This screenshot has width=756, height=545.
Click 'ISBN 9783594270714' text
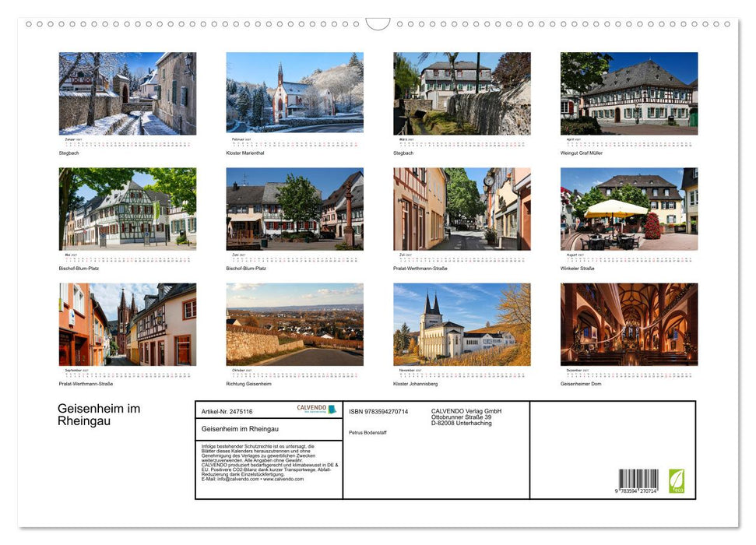(378, 411)
